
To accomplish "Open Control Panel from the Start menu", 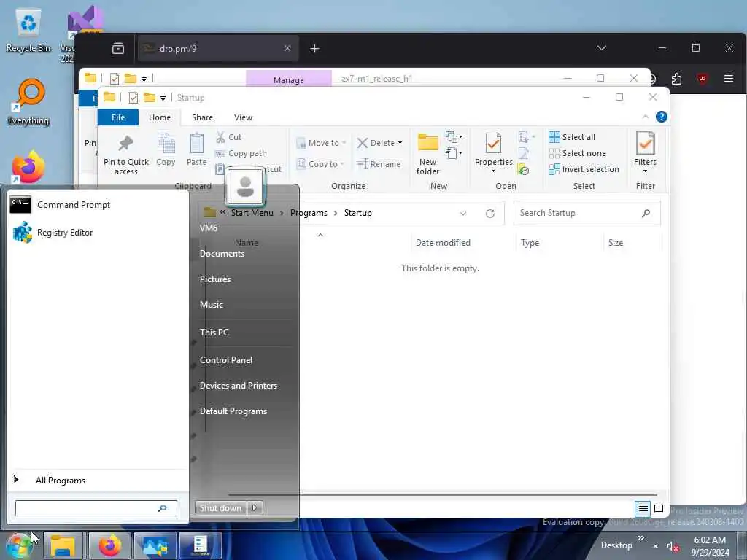I will [226, 360].
